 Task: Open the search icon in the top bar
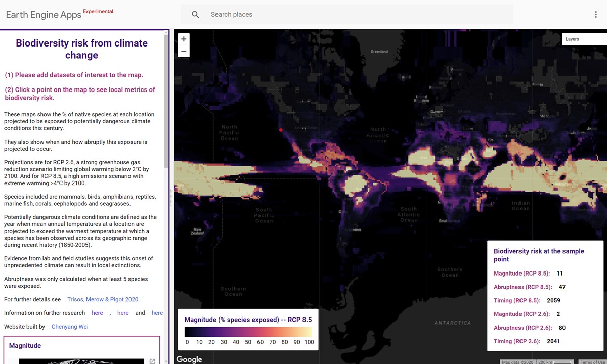pos(195,14)
